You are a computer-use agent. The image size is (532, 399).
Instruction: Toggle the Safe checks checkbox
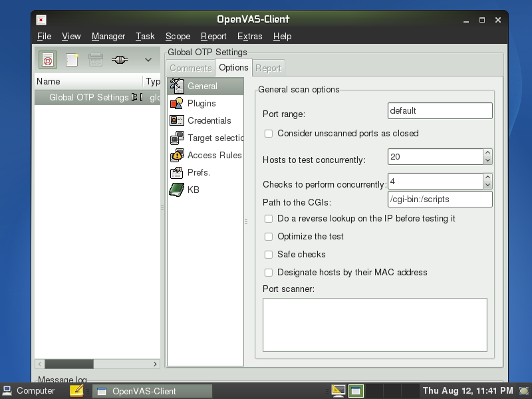point(269,255)
